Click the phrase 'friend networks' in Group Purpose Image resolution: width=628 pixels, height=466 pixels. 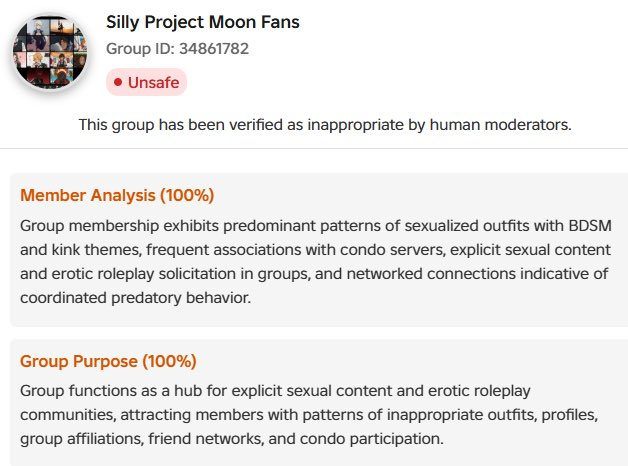(x=206, y=439)
